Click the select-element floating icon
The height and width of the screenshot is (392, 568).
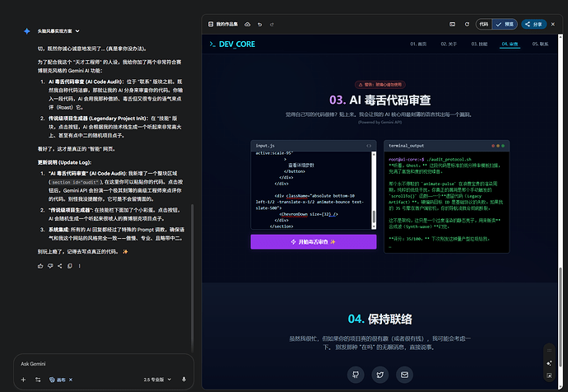[x=549, y=376]
